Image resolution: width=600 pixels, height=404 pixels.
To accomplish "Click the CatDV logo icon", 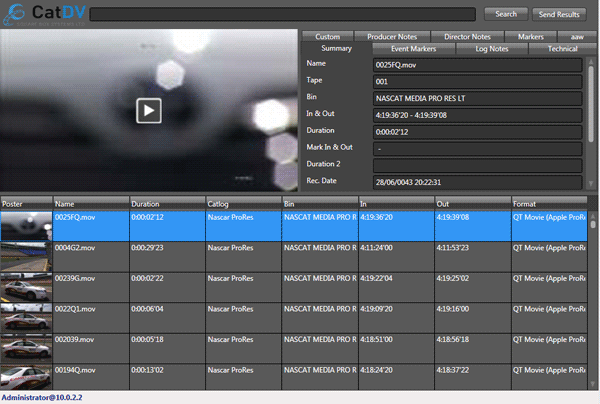I will 15,14.
